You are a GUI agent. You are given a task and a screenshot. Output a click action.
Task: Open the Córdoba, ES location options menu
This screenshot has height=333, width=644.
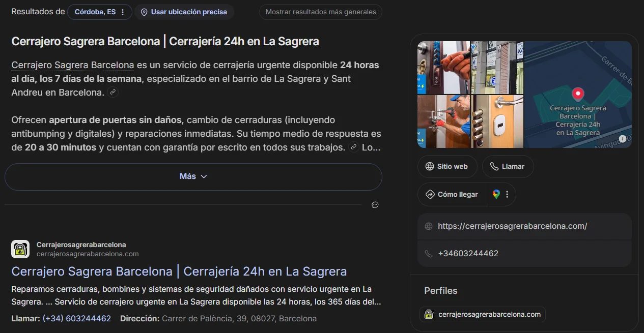click(123, 12)
